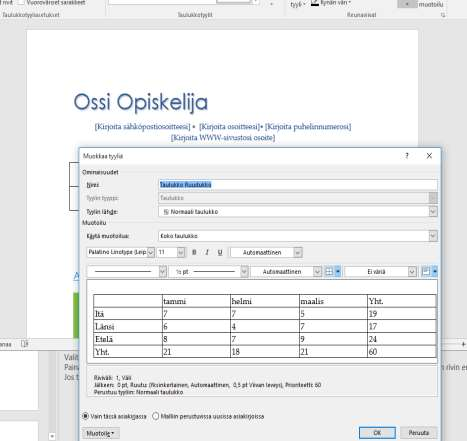Click Kirjoita osoitteesi placeholder

point(229,127)
